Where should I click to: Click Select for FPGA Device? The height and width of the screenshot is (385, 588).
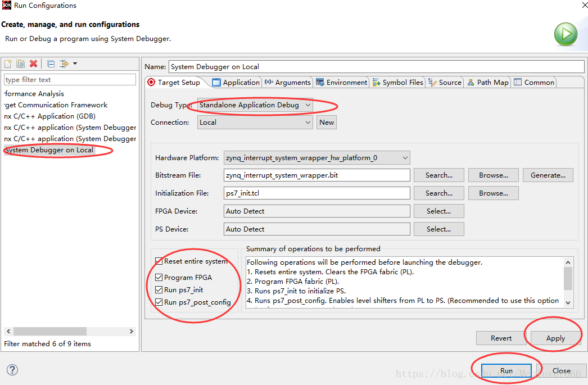click(x=438, y=211)
